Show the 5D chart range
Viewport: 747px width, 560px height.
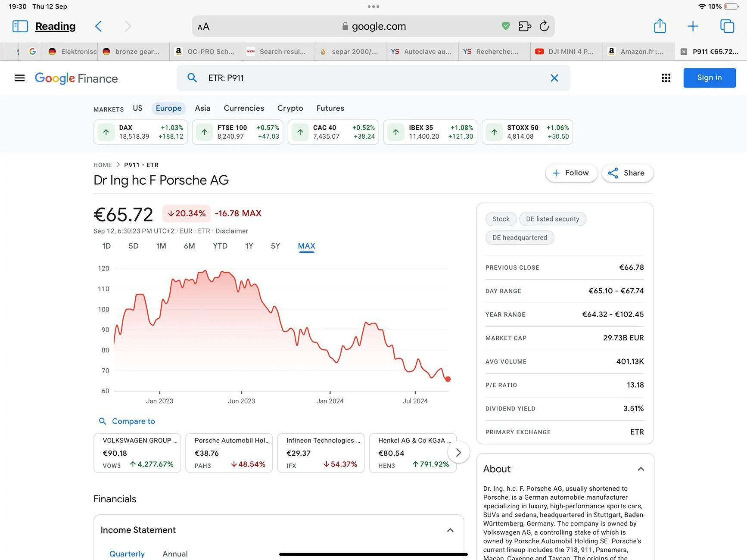pos(134,246)
